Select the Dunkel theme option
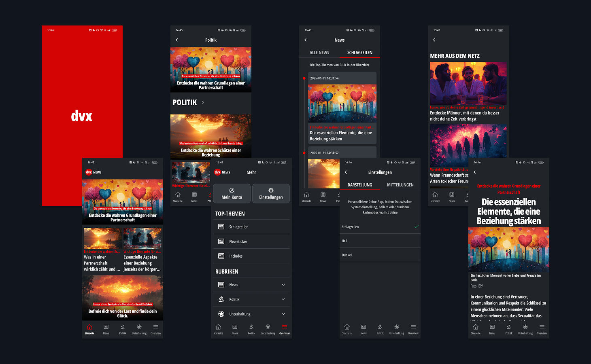Viewport: 591px width, 364px height. pos(380,255)
